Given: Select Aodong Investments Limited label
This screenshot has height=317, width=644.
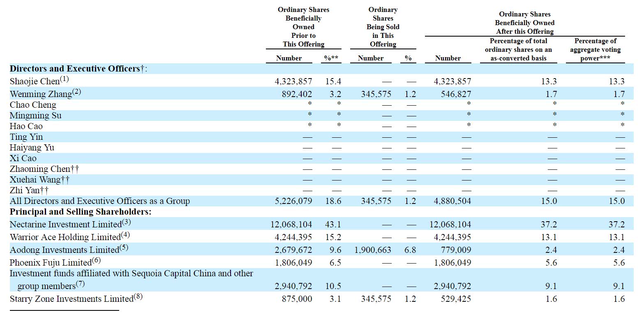Looking at the screenshot, I should click(64, 250).
